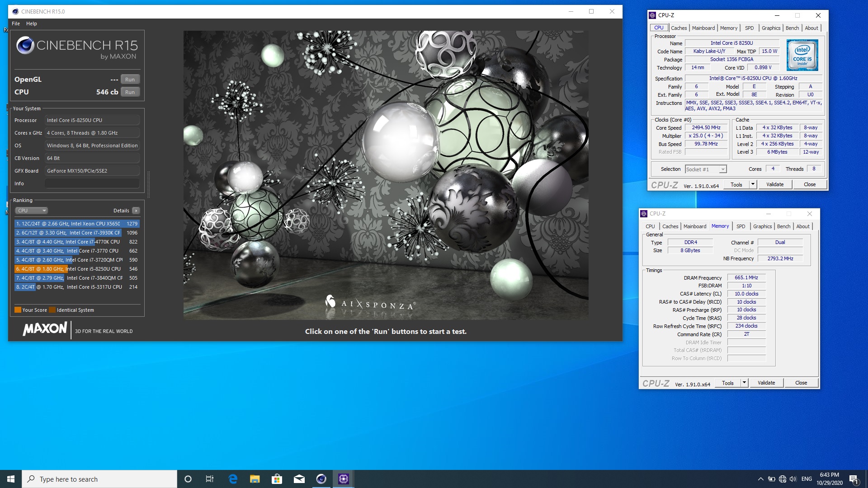Open Mainboard tab in top CPU-Z window
Screen dimensions: 868x488
pyautogui.click(x=703, y=28)
